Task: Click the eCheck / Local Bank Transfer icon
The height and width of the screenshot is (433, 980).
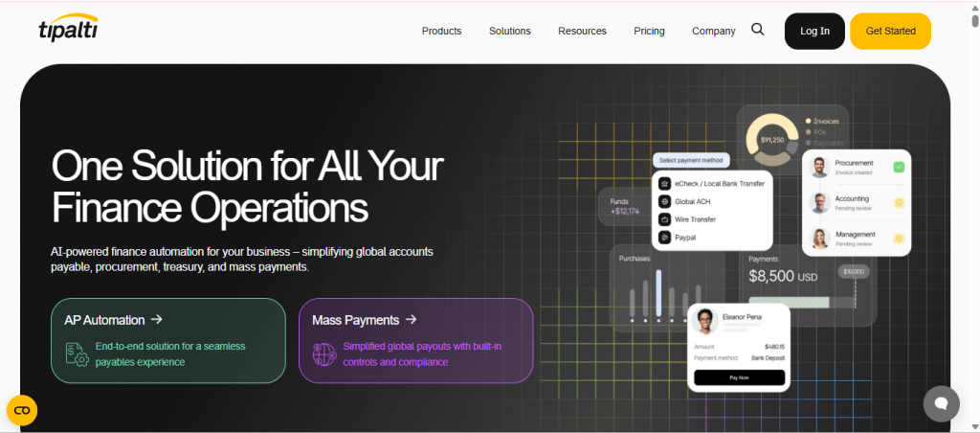Action: point(664,184)
